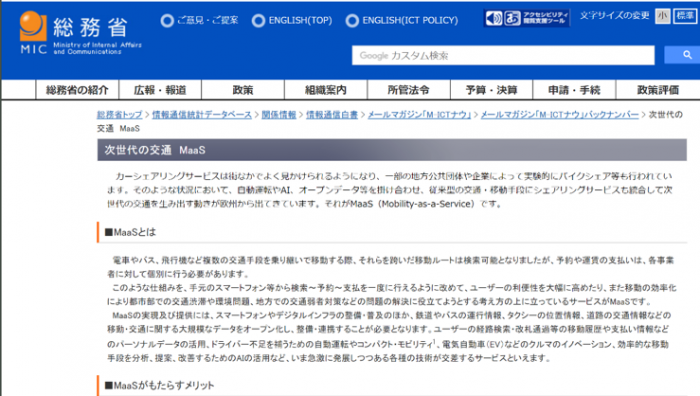Click the magnifier search button
Image resolution: width=700 pixels, height=396 pixels.
tap(682, 55)
